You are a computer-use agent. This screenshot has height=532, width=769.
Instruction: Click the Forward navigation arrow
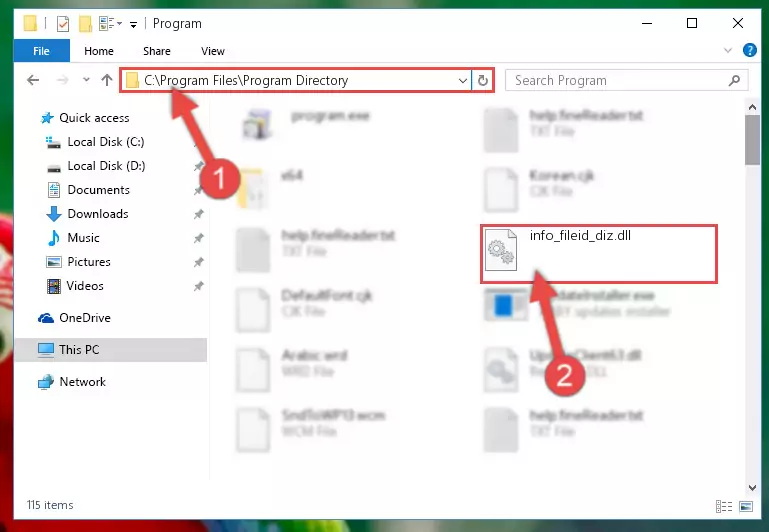(x=62, y=80)
